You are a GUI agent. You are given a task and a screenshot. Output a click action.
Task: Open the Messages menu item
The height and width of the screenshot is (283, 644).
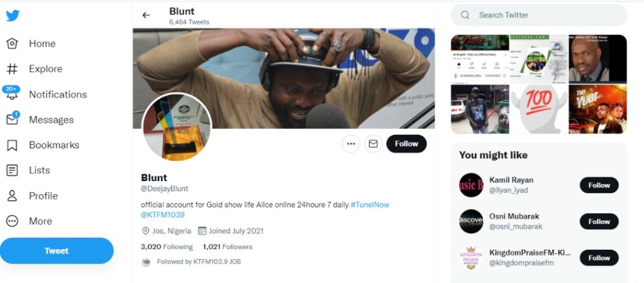click(x=51, y=119)
